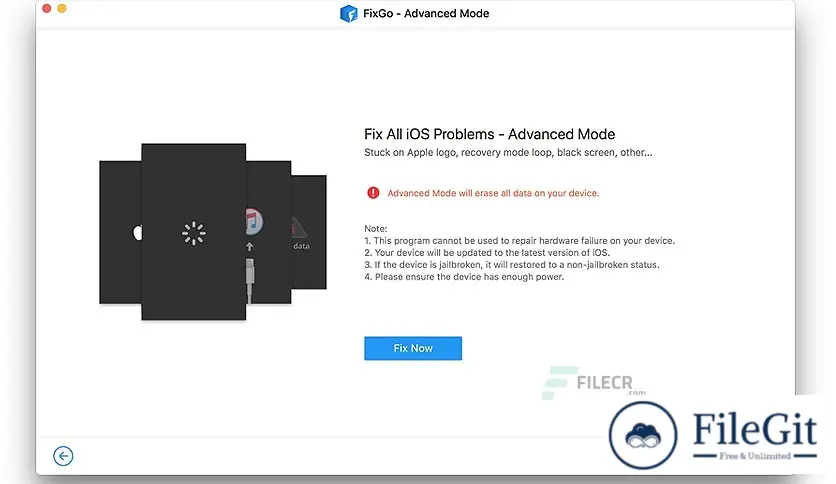Click the Fix Now button
This screenshot has width=836, height=484.
point(413,348)
